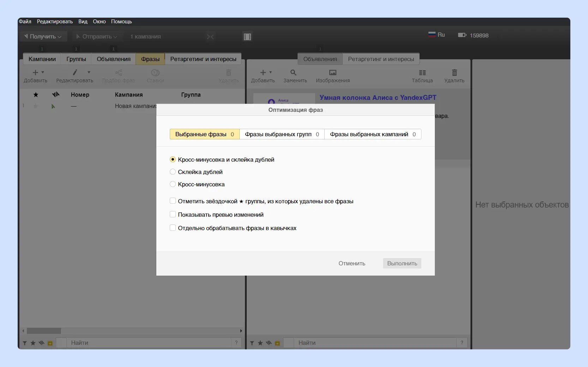
Task: Click the Найти search field in left panel
Action: [x=148, y=343]
